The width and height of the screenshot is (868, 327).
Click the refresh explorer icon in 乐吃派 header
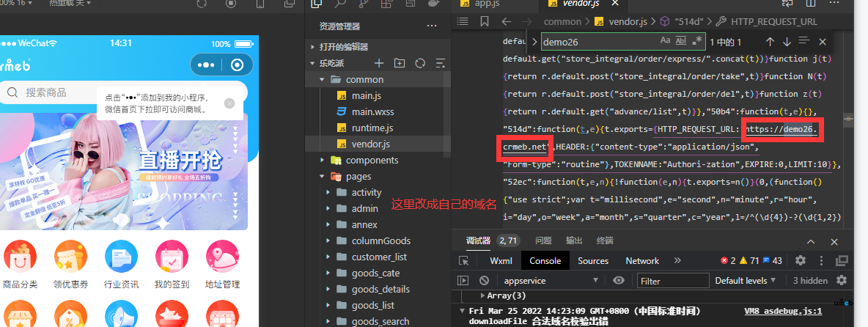[419, 63]
